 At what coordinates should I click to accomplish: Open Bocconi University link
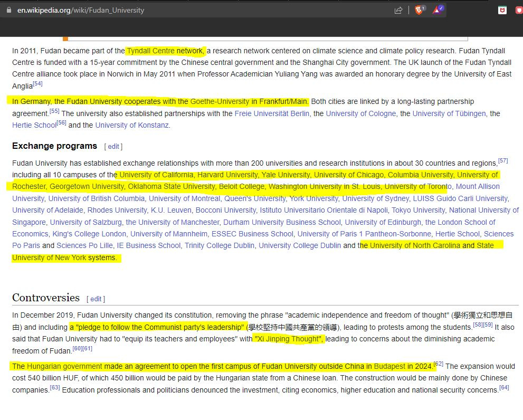click(225, 210)
